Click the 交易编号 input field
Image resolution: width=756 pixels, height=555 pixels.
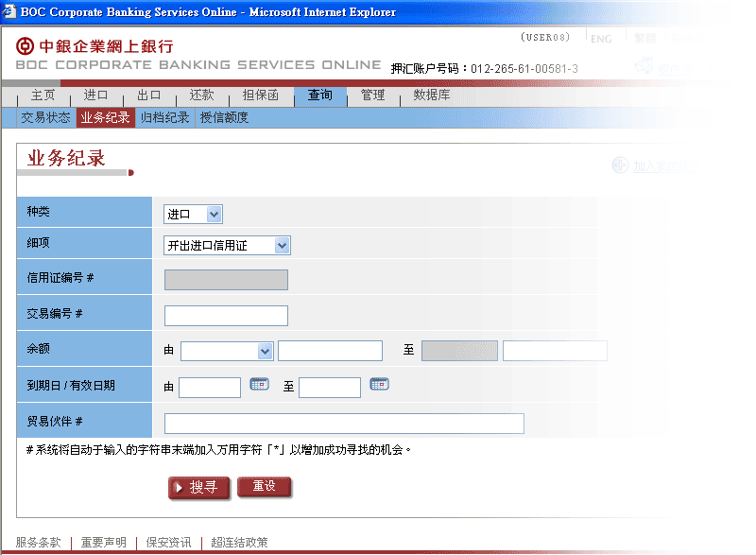[x=226, y=316]
